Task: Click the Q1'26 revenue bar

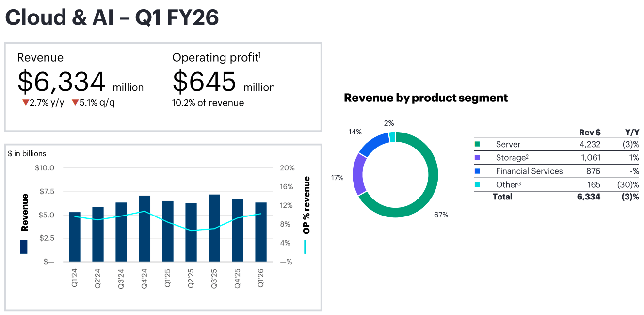Action: [x=261, y=231]
